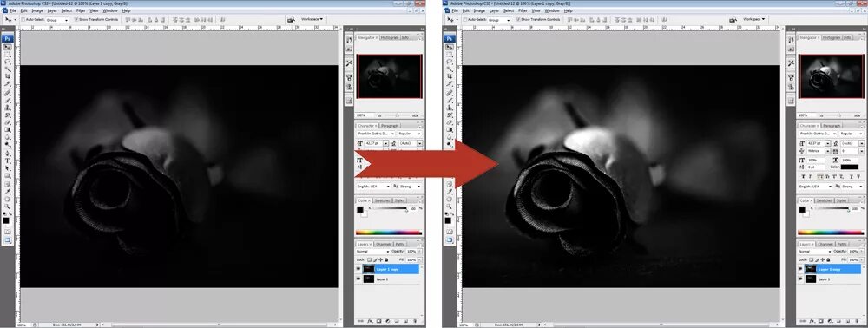Select the Crop tool in right window

click(x=450, y=76)
